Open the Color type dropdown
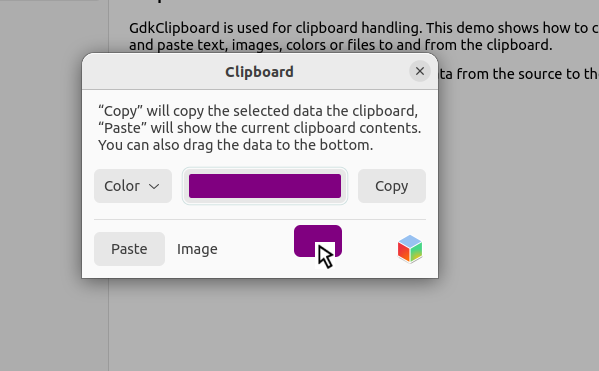 pos(133,186)
